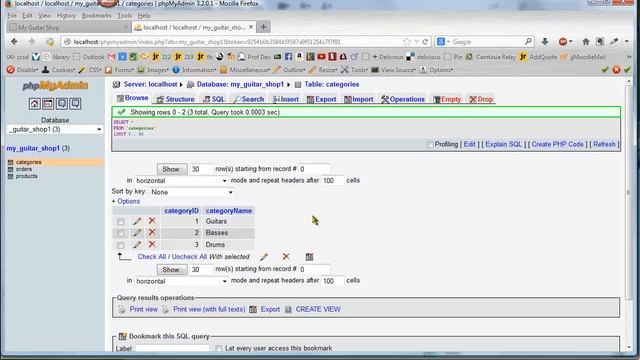Delete the Guitars row with red X
The width and height of the screenshot is (640, 360).
coord(152,221)
